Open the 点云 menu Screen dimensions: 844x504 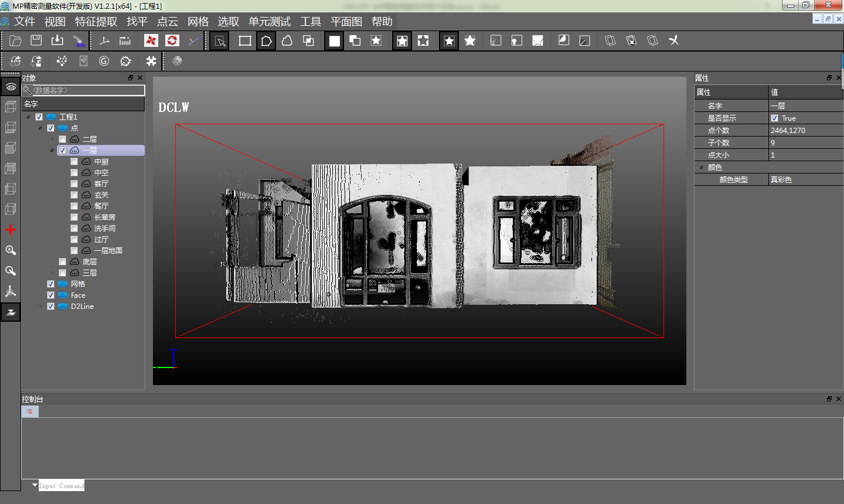(x=168, y=22)
